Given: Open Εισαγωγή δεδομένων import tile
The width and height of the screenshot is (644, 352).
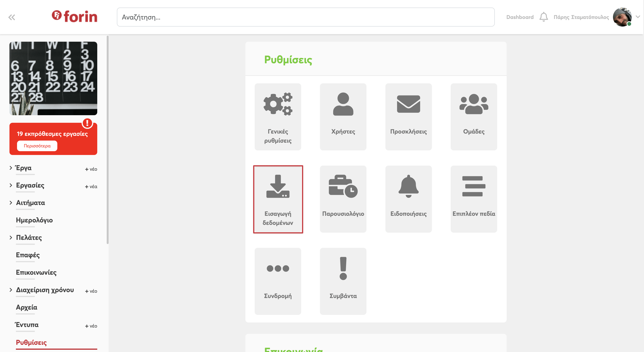Looking at the screenshot, I should click(x=278, y=199).
